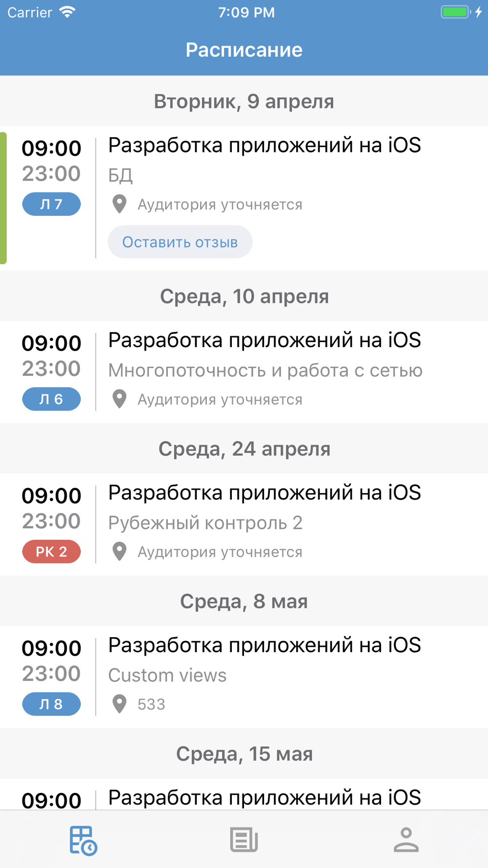Open Многопоточность и работа с сетью lesson
488x868 pixels.
click(244, 372)
